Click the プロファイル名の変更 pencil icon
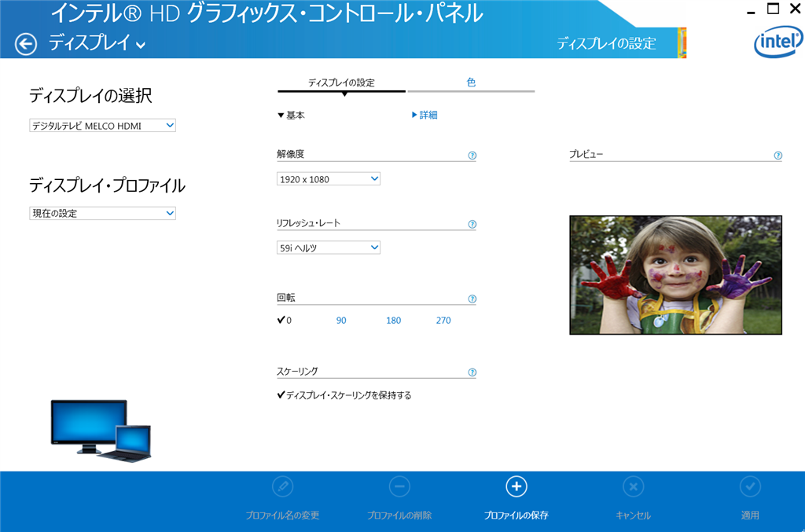This screenshot has height=532, width=805. pos(283,486)
